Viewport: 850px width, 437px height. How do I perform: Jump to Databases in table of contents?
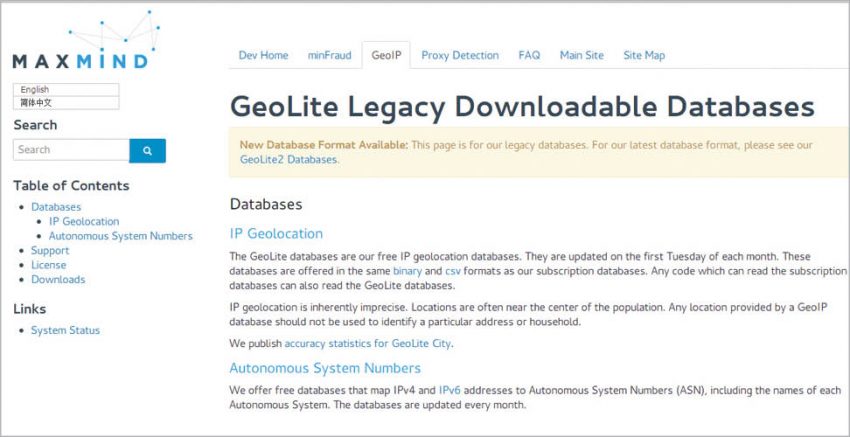56,207
